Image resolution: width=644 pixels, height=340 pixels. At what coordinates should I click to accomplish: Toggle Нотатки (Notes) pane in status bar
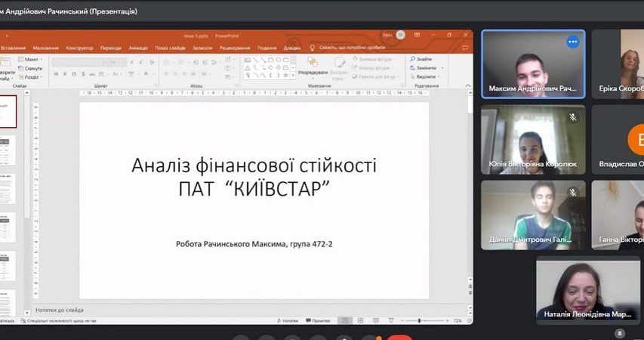288,320
